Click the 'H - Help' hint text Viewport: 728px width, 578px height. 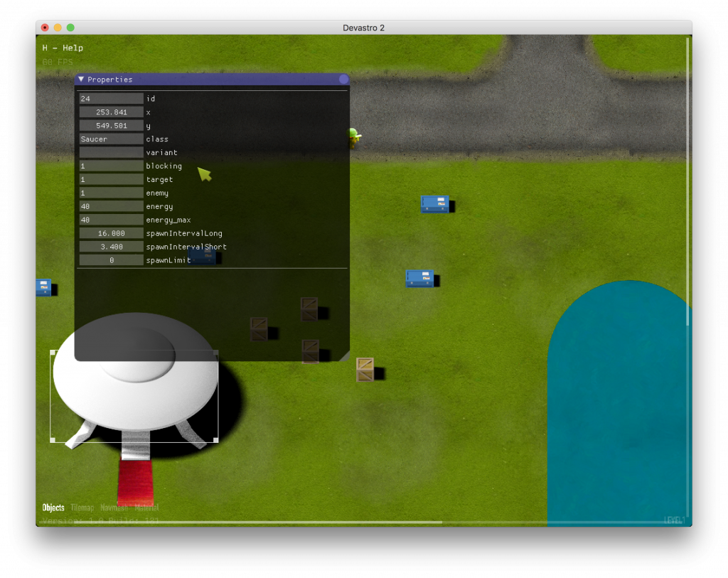tap(63, 48)
